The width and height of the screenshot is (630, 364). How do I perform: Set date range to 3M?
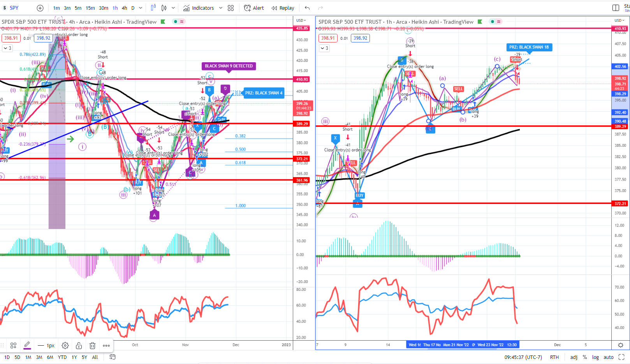[x=39, y=357]
